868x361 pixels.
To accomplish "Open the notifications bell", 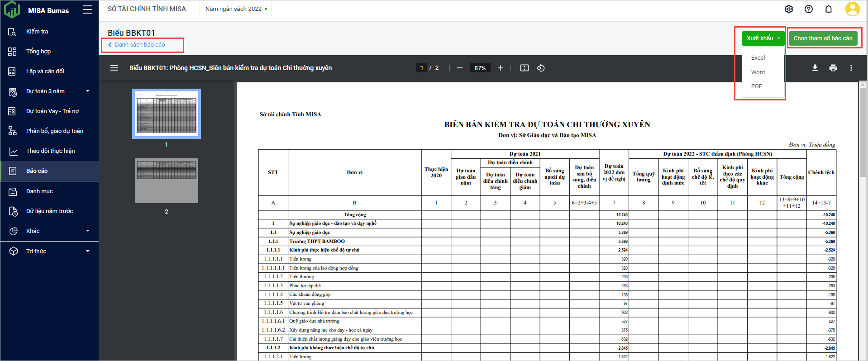I will [829, 9].
